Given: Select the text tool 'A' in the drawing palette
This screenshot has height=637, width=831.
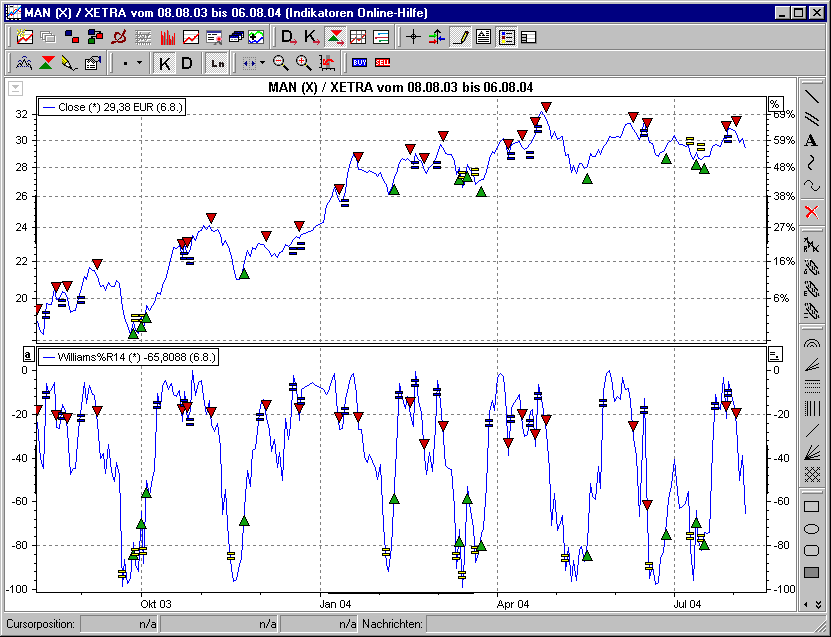Looking at the screenshot, I should tap(811, 140).
